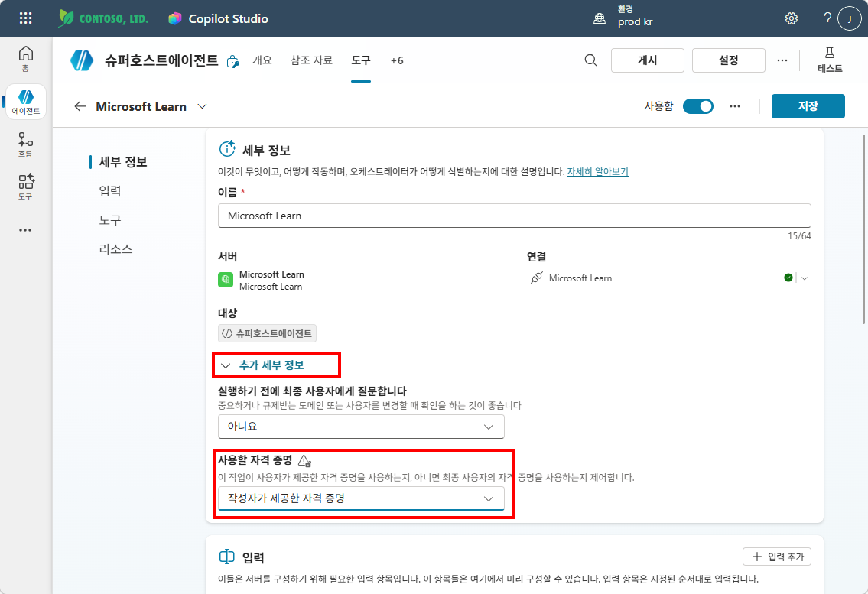Click the 입력 추가 button
Image resolution: width=868 pixels, height=594 pixels.
click(777, 557)
